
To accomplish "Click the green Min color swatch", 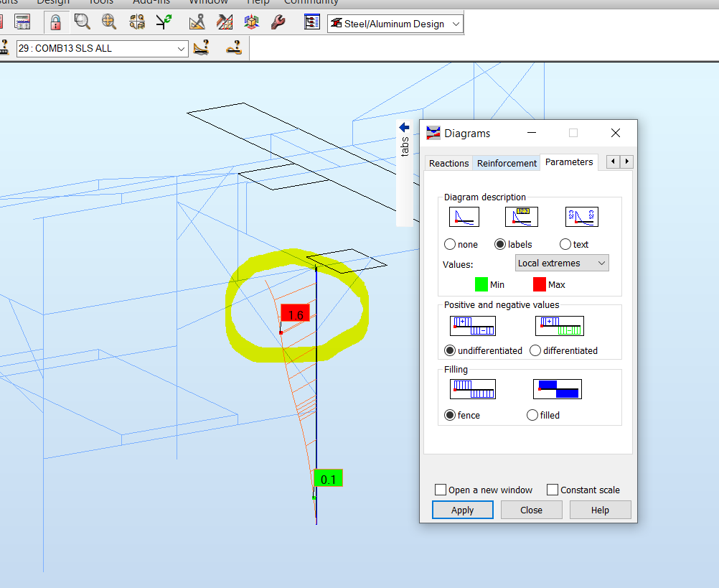I will pyautogui.click(x=481, y=284).
